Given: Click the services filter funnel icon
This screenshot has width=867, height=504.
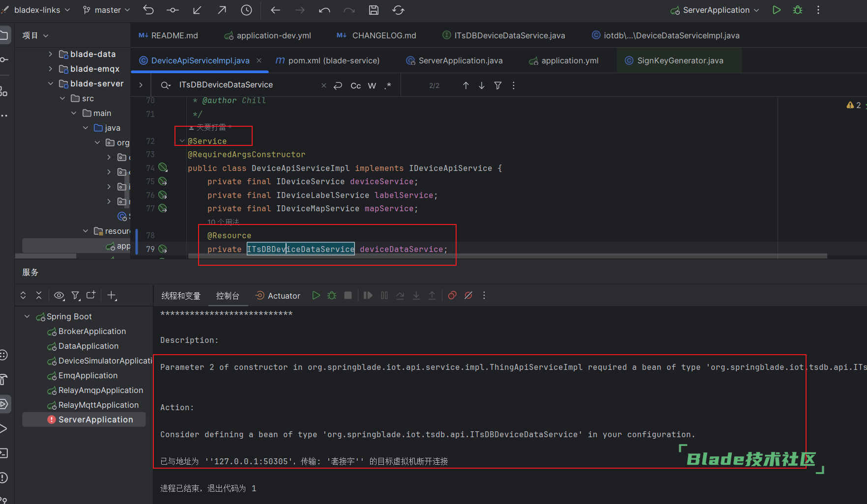Looking at the screenshot, I should [75, 295].
